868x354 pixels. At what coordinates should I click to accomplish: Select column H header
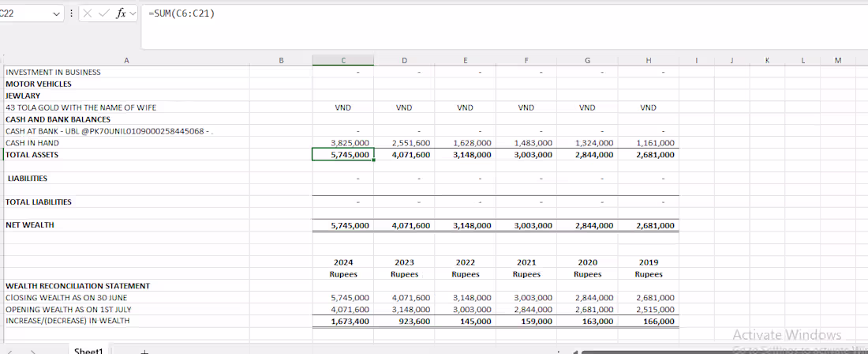[x=648, y=60]
